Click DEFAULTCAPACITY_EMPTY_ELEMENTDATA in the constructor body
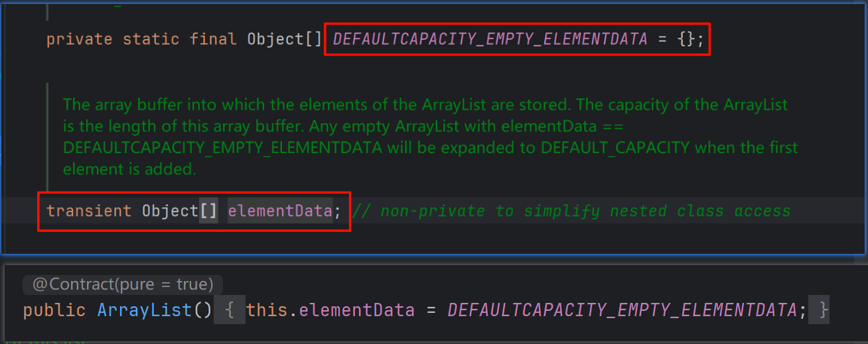Viewport: 868px width, 344px height. point(622,310)
